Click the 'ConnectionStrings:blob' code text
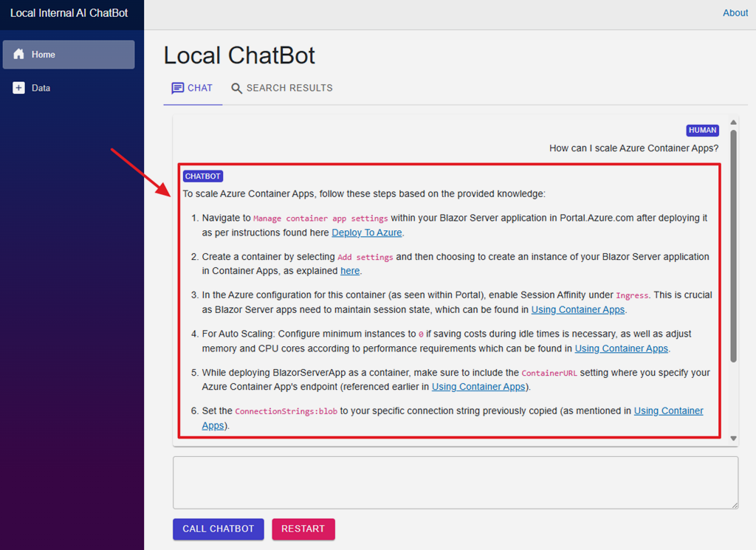This screenshot has height=550, width=756. pyautogui.click(x=286, y=411)
